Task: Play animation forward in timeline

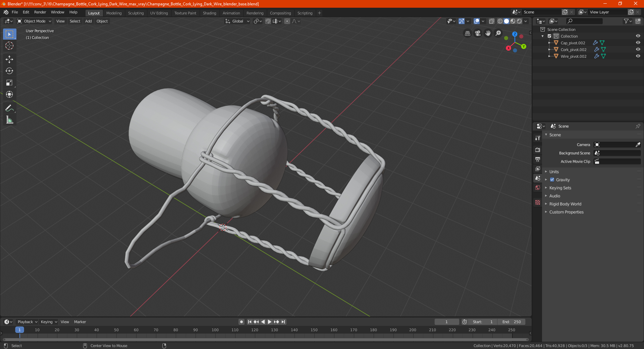Action: (269, 322)
